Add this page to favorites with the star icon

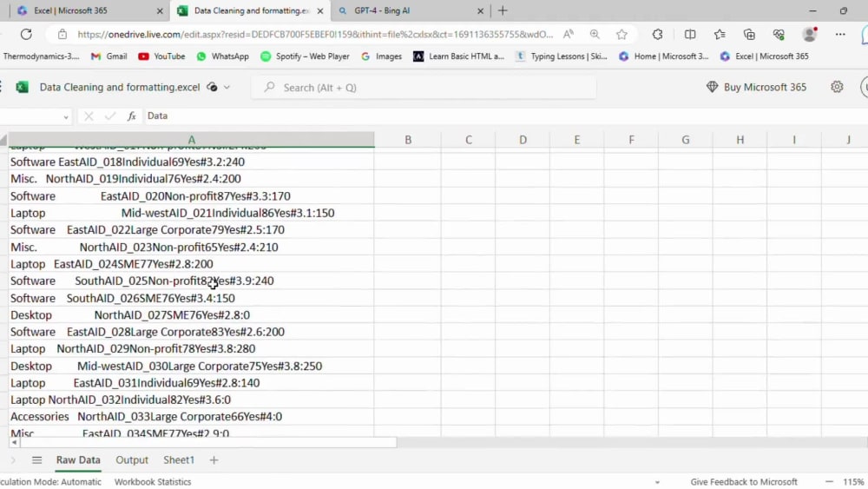click(621, 35)
